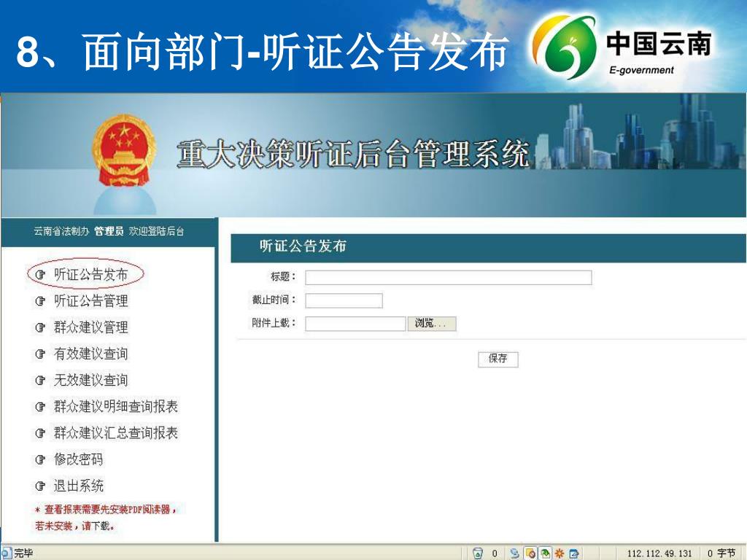
Task: Select 修改密码 to change password
Action: [78, 459]
